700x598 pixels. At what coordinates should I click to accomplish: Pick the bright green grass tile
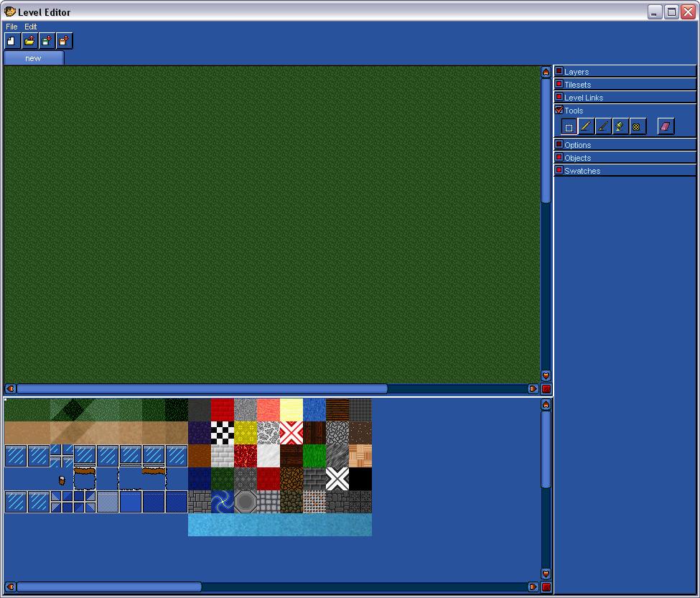(x=314, y=456)
